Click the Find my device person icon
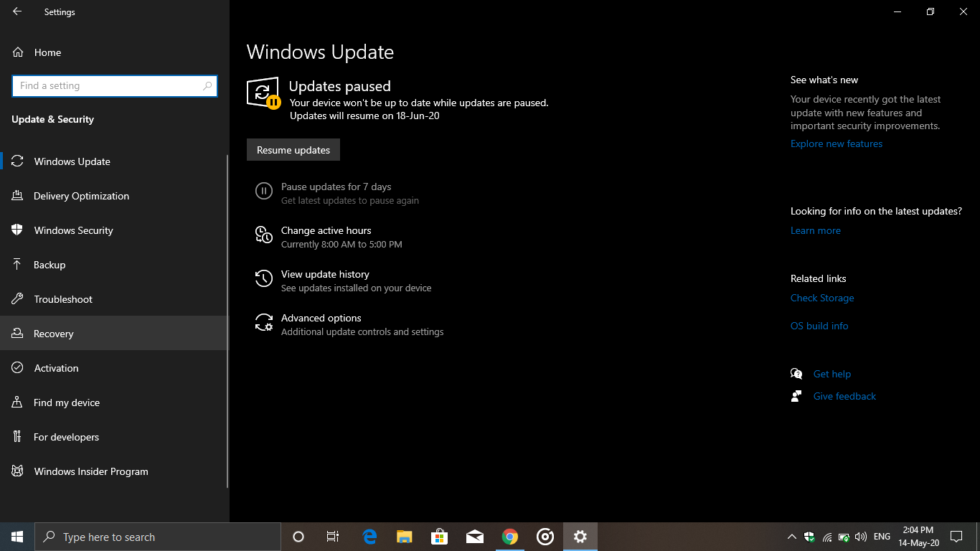This screenshot has width=980, height=551. tap(18, 402)
